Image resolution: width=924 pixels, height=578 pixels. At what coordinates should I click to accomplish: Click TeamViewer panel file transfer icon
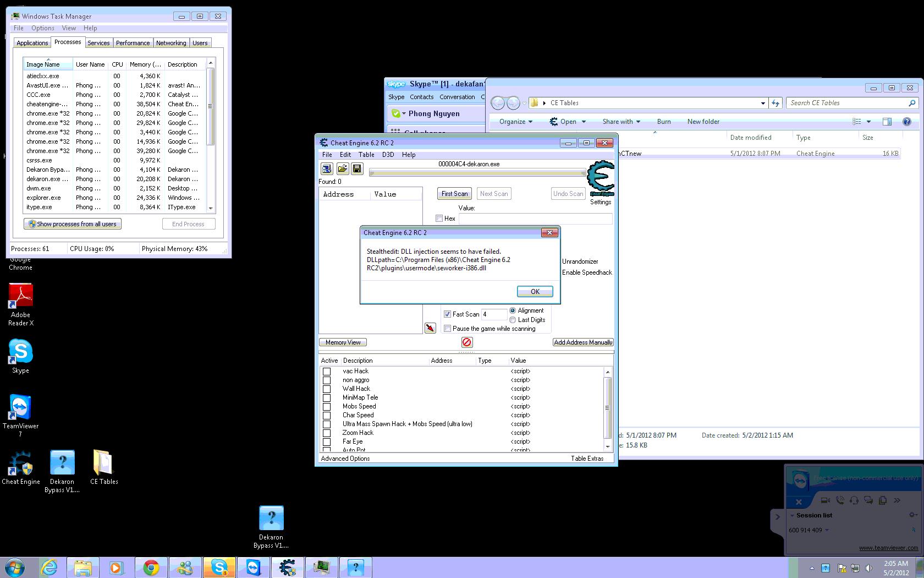point(883,500)
